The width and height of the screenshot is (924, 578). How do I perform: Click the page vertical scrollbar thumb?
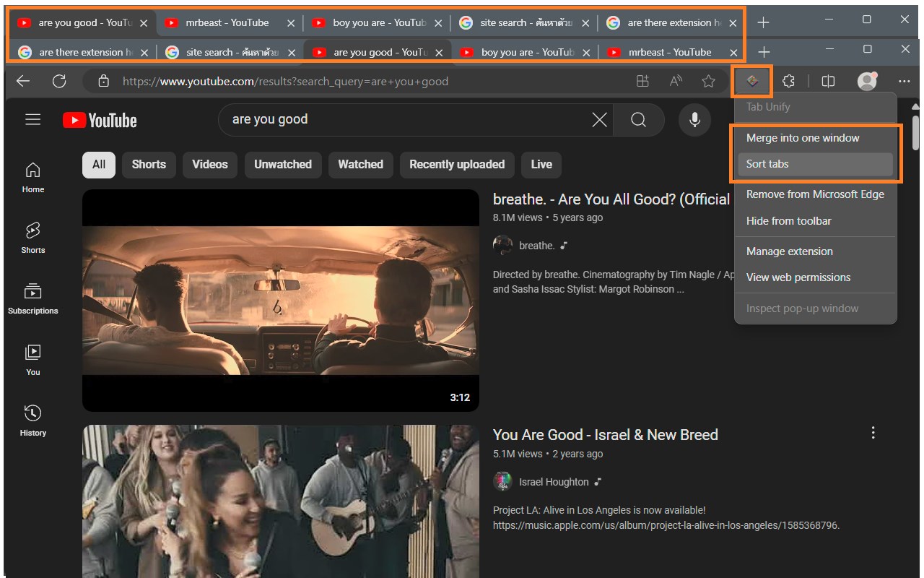(x=916, y=132)
